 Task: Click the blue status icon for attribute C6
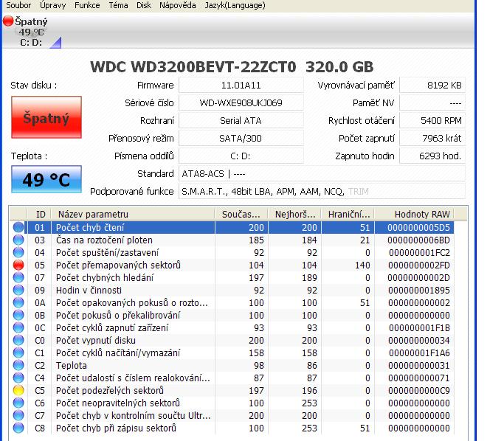point(18,403)
